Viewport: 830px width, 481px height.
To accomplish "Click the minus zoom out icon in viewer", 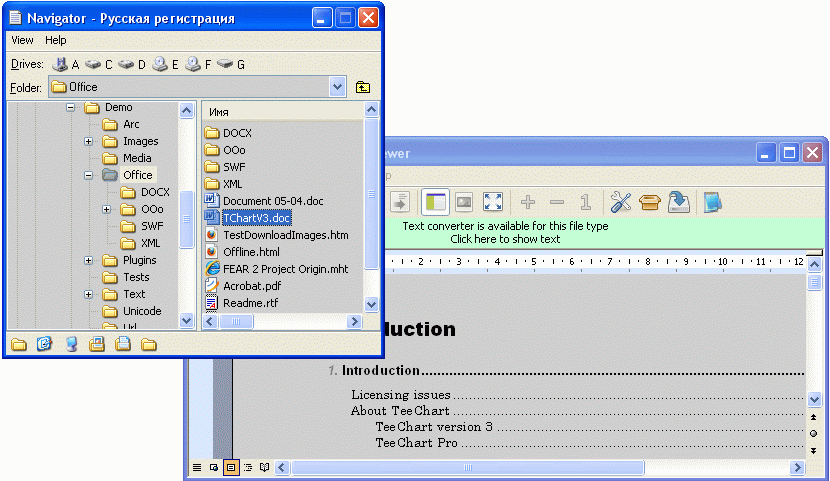I will point(557,202).
